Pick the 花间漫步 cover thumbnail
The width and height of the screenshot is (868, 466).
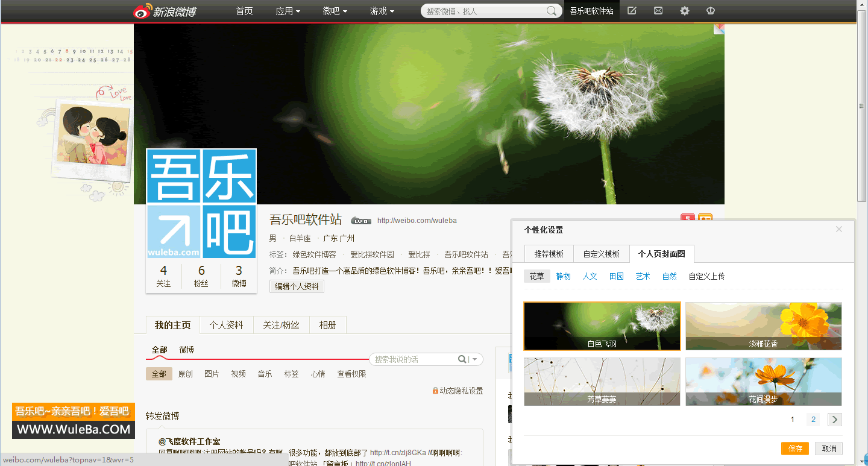(764, 382)
